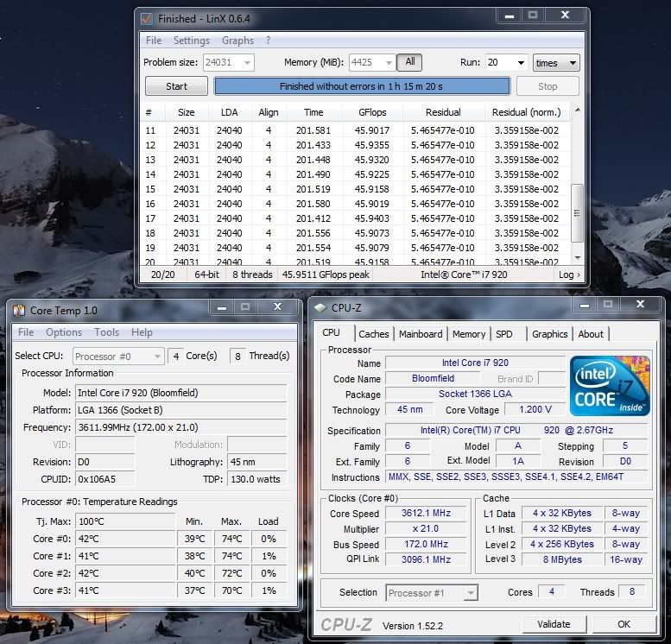This screenshot has width=671, height=644.
Task: Select row 17 with time 201.412
Action: (356, 218)
